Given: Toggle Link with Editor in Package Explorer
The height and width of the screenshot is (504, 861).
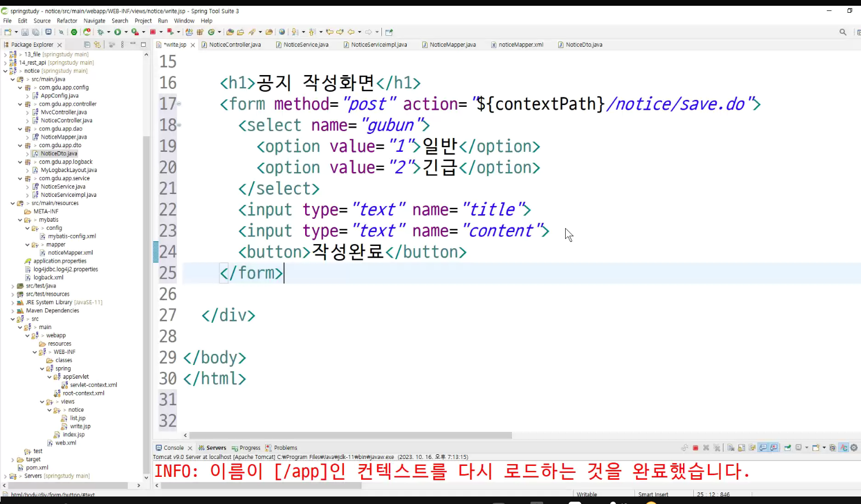Looking at the screenshot, I should [97, 44].
